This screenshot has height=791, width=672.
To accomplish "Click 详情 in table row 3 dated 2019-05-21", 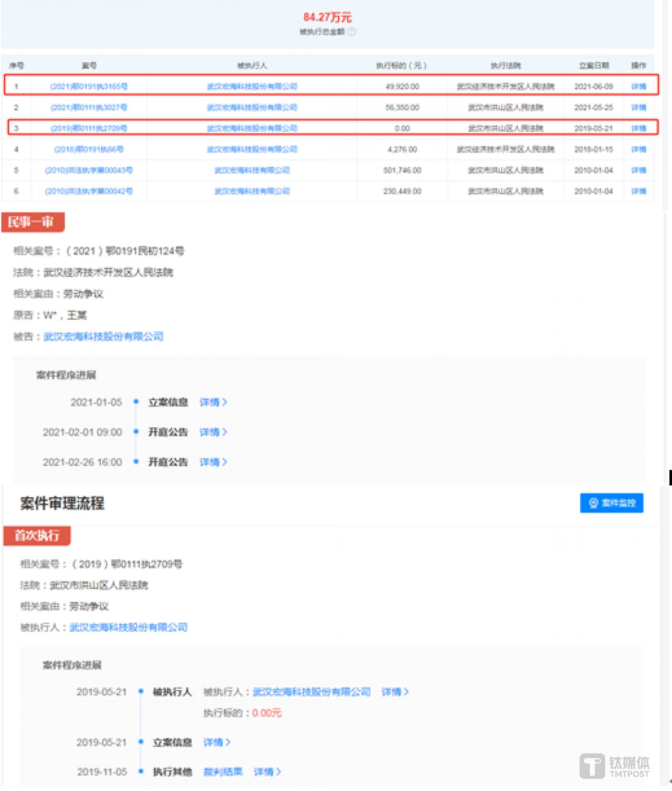I will (x=638, y=128).
